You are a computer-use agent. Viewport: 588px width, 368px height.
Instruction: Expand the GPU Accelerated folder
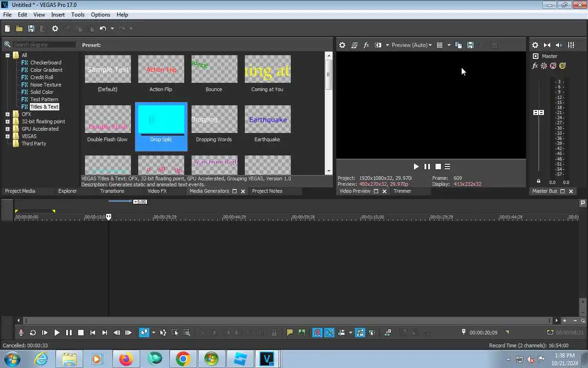click(x=7, y=129)
